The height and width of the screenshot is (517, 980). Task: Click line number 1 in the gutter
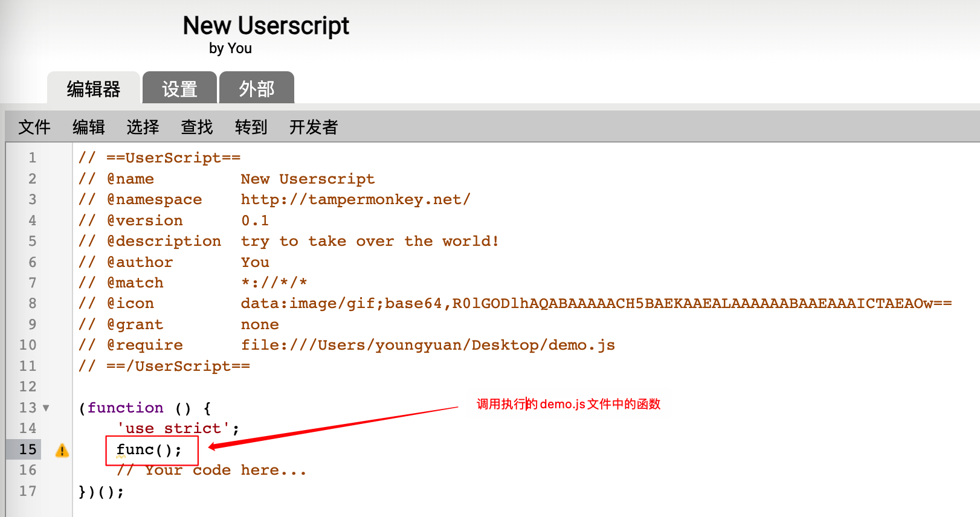33,158
